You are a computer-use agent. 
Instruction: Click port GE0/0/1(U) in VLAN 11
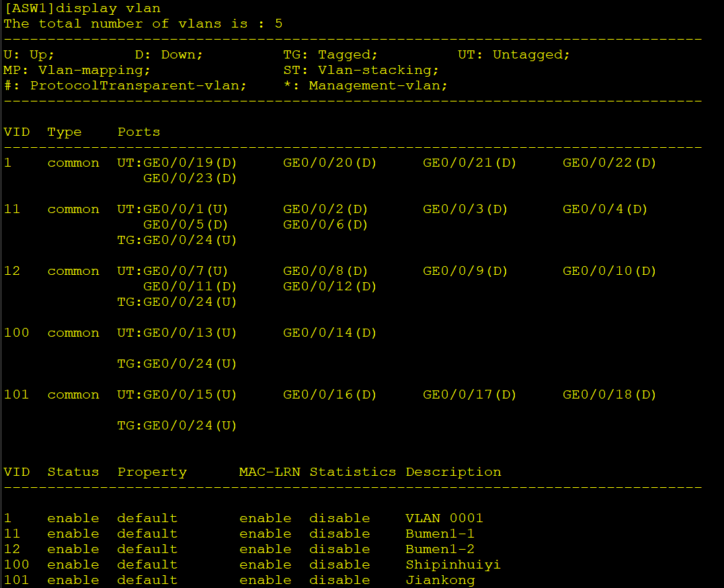click(186, 209)
